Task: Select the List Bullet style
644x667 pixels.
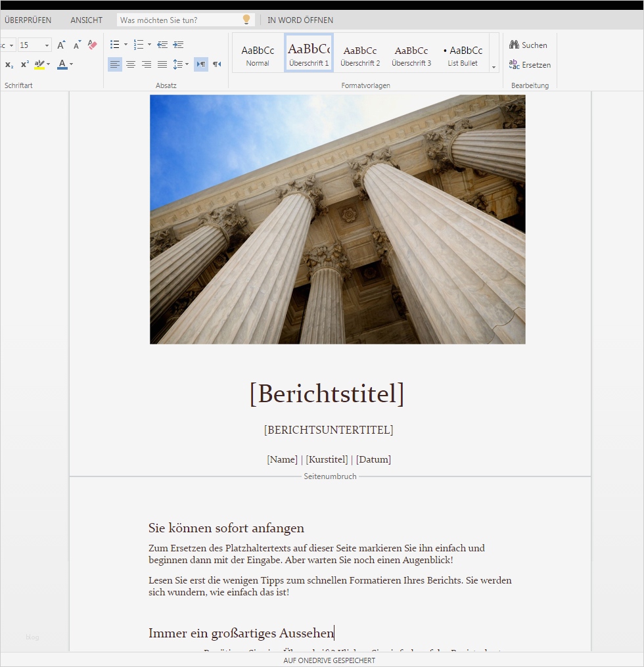Action: click(x=464, y=53)
